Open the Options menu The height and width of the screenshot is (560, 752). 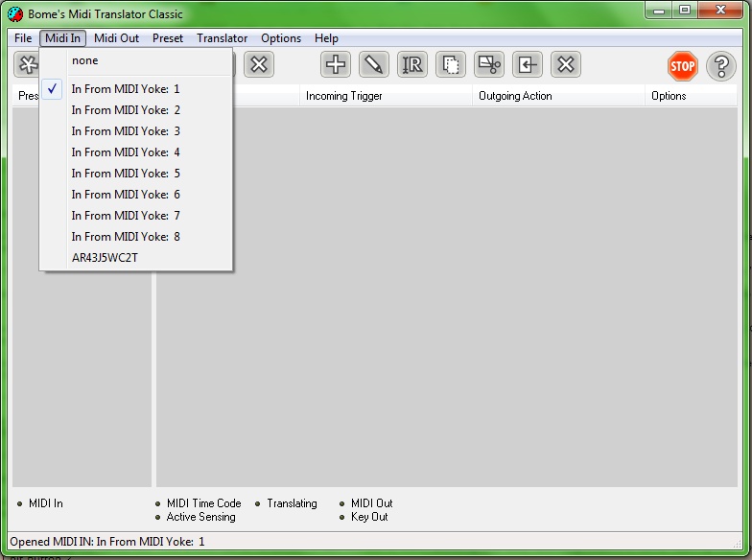point(281,38)
